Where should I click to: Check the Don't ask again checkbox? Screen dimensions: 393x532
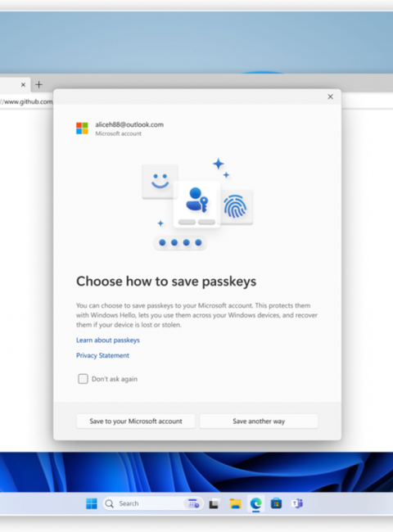(83, 379)
